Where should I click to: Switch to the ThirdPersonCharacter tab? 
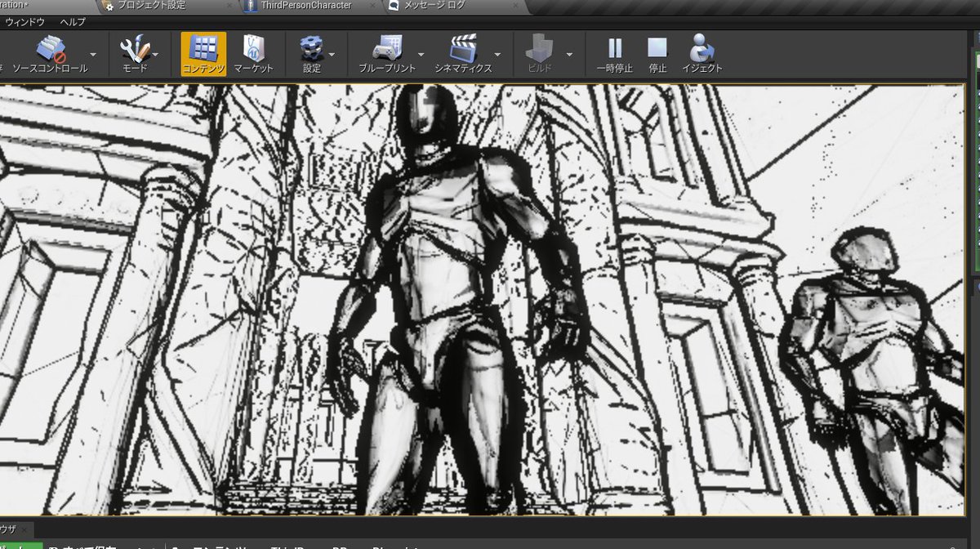[306, 6]
